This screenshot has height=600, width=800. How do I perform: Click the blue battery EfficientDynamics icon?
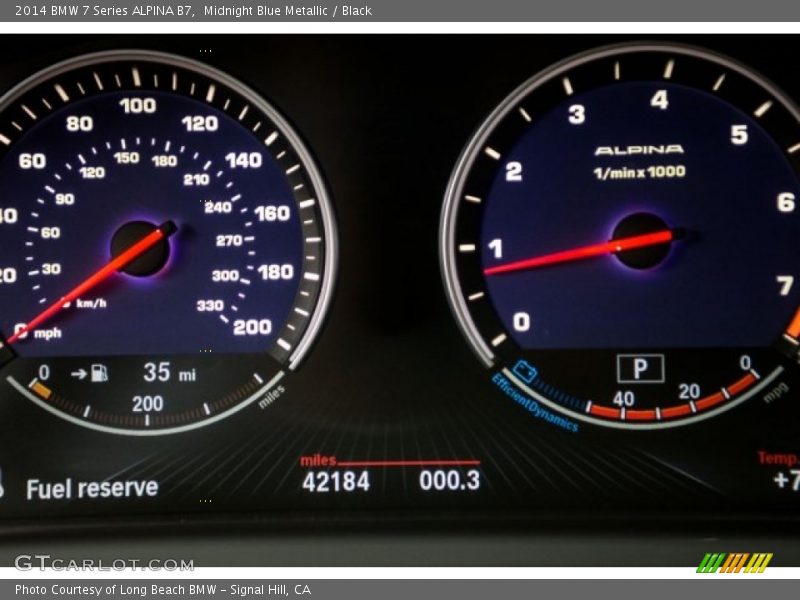click(x=524, y=373)
